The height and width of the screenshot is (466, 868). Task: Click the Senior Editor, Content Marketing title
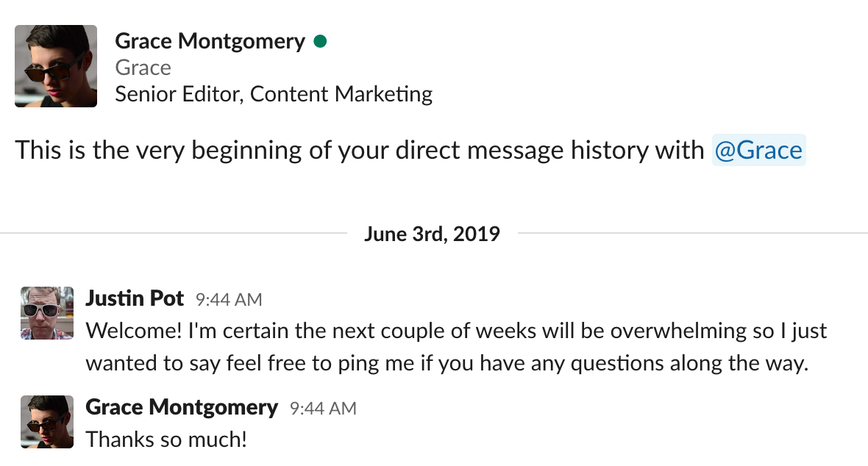(274, 94)
